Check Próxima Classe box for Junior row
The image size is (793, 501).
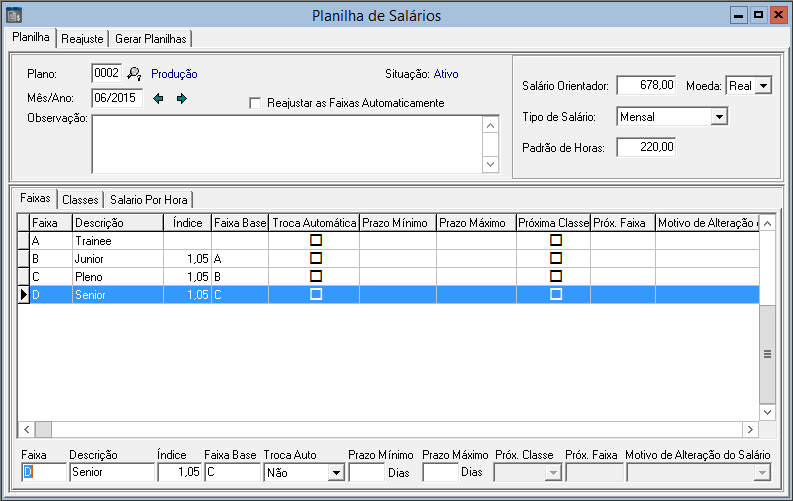[x=556, y=258]
